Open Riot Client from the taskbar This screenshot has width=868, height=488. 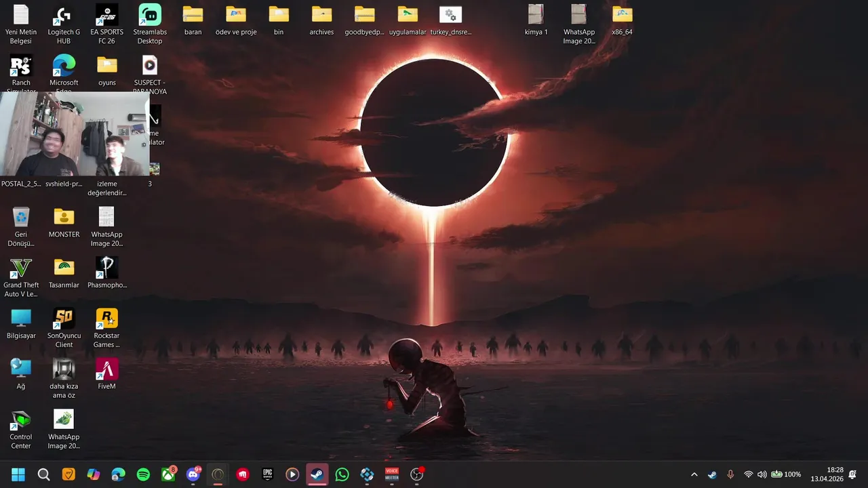click(243, 474)
